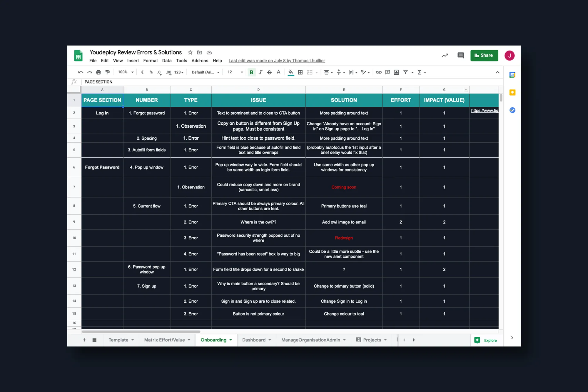Toggle bold formatting

(x=251, y=72)
